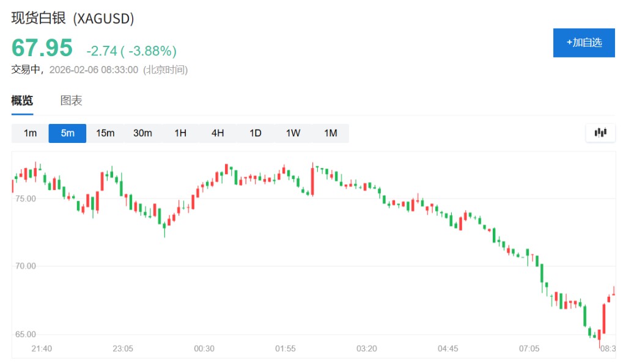The width and height of the screenshot is (626, 364).
Task: Show the 1D daily chart
Action: 256,133
